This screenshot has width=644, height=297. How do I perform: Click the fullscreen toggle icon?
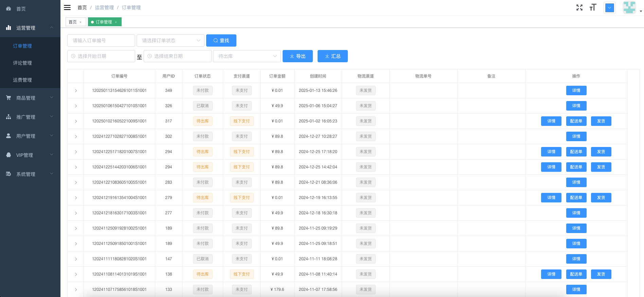(579, 7)
